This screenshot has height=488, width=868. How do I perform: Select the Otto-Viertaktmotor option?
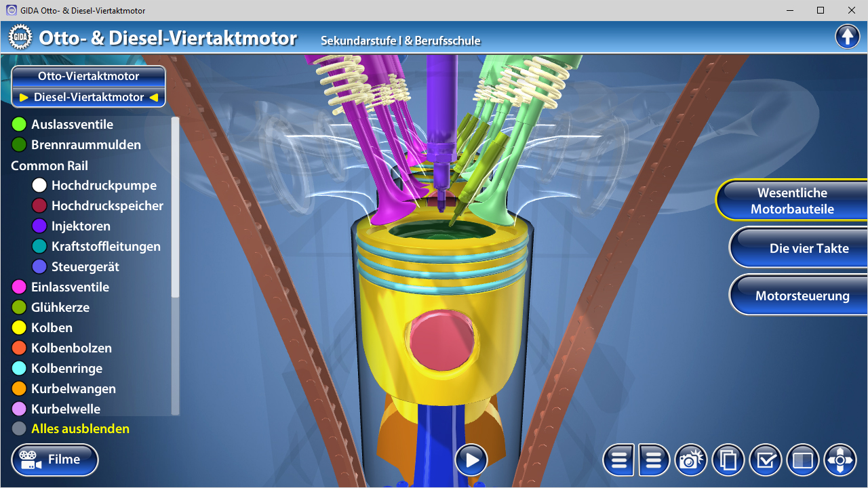pyautogui.click(x=89, y=77)
